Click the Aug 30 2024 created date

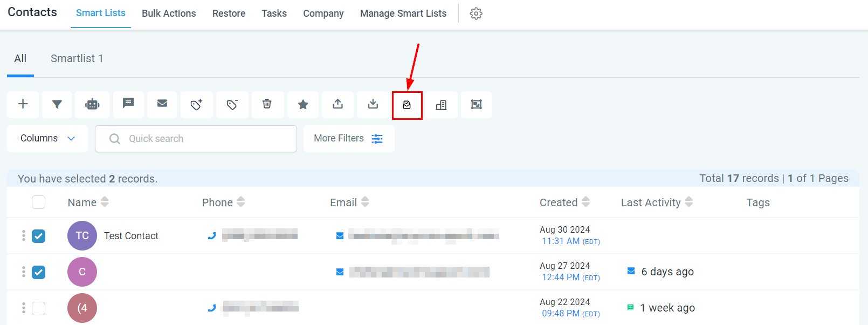[564, 229]
